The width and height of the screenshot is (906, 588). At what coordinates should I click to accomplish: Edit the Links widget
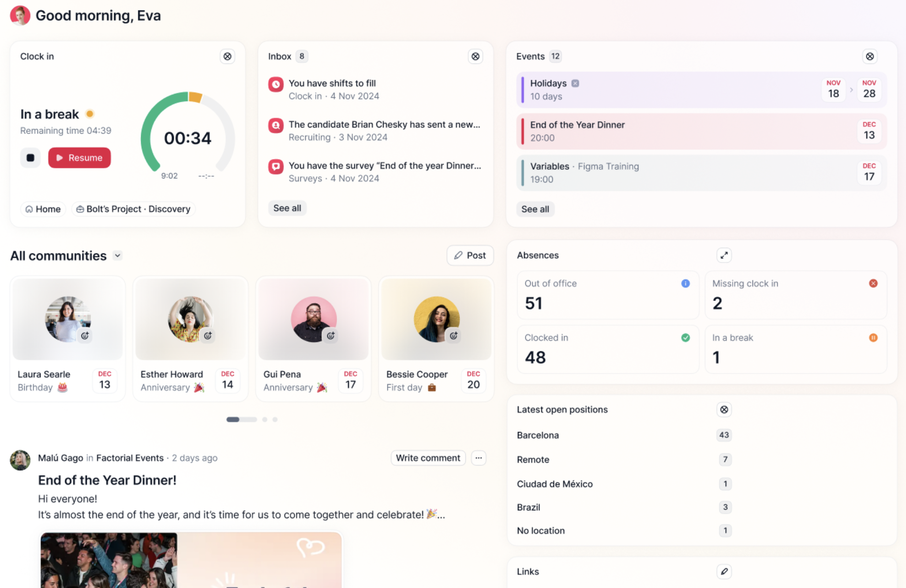coord(724,571)
